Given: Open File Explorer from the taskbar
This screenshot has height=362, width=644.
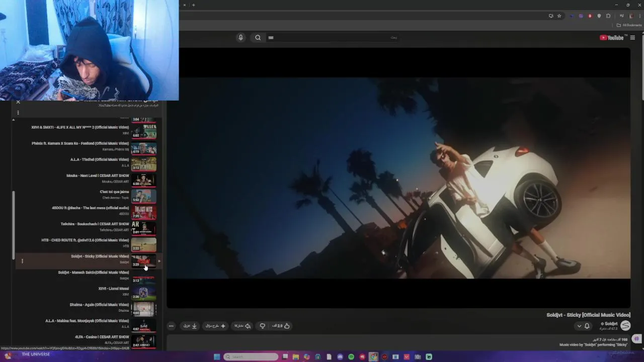Looking at the screenshot, I should pos(296,357).
